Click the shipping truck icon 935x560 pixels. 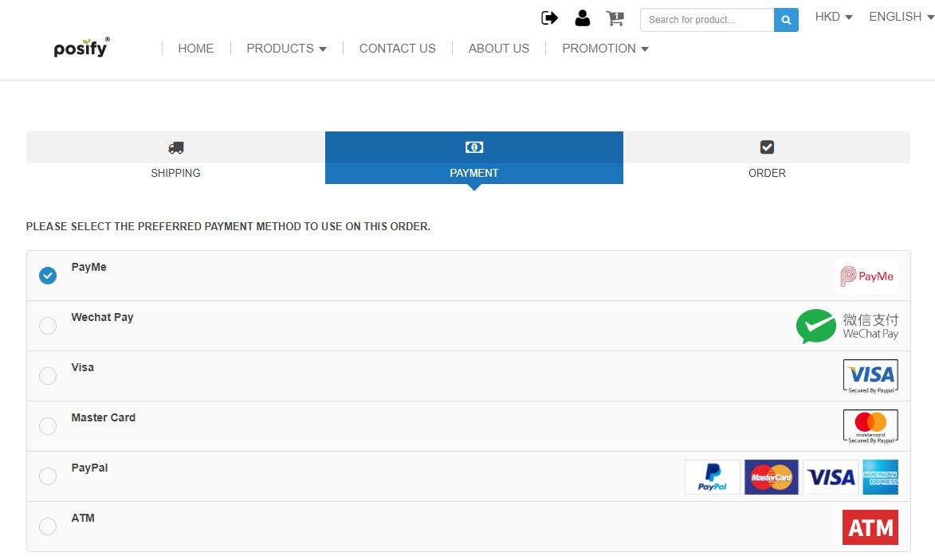coord(176,147)
